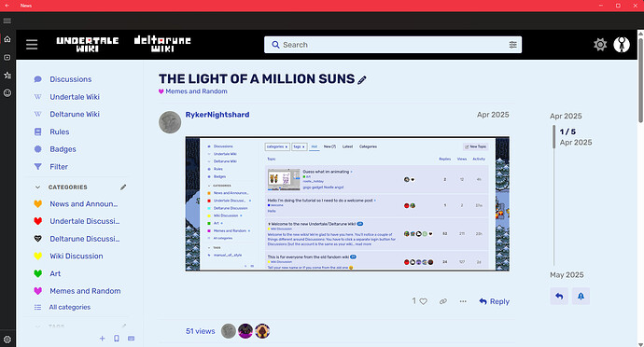
Task: Open Rules page from sidebar
Action: click(60, 132)
